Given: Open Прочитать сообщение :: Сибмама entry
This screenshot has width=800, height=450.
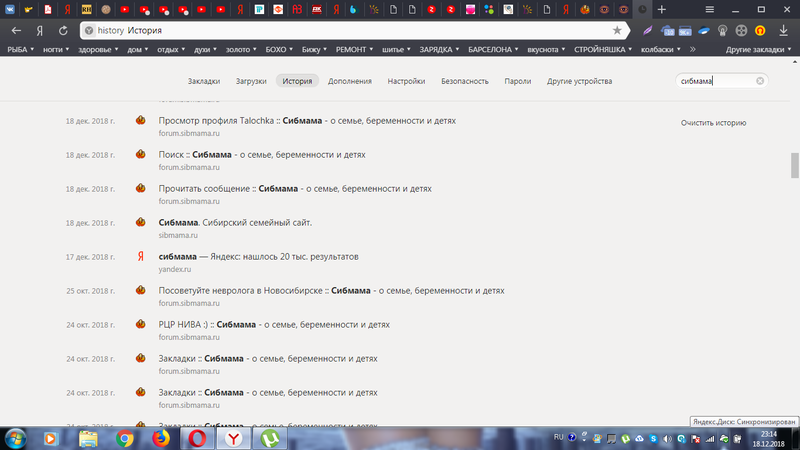Looking at the screenshot, I should [x=295, y=189].
